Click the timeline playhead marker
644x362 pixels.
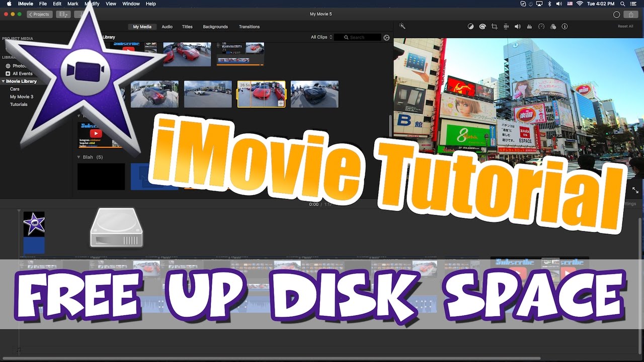click(19, 211)
